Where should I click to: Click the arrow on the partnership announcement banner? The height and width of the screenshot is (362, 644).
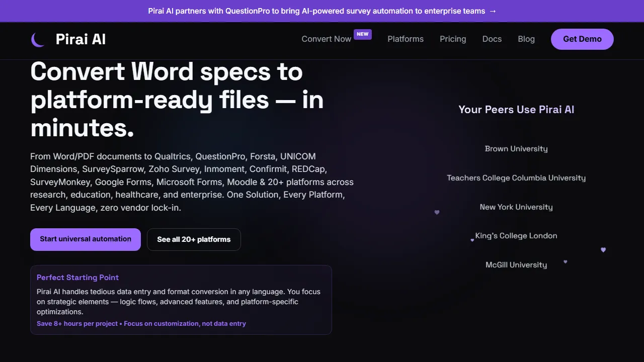(x=492, y=11)
